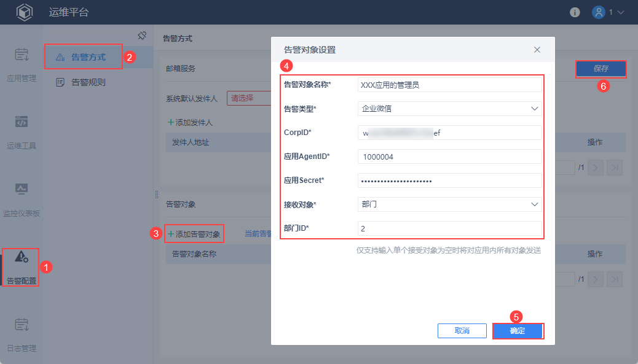Screen dimensions: 638x364
Task: Open 日志管理 in the sidebar
Action: pos(22,335)
